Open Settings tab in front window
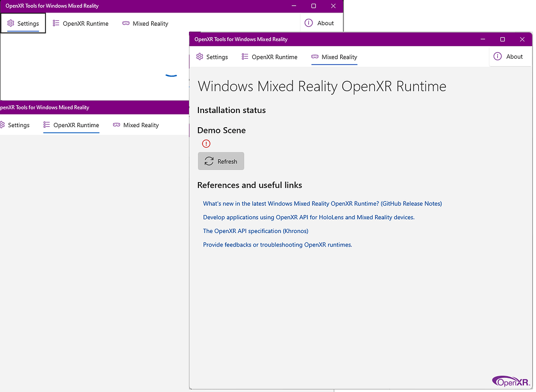Screen dimensions: 536x392 212,57
